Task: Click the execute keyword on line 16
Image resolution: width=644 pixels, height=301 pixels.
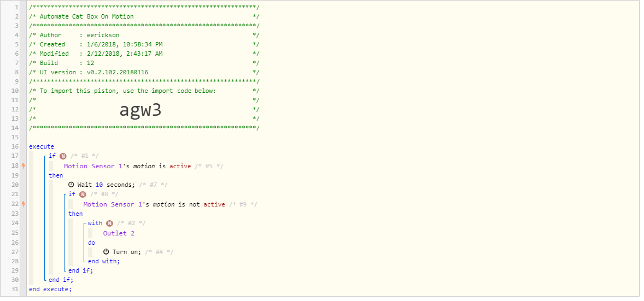Action: (x=42, y=146)
